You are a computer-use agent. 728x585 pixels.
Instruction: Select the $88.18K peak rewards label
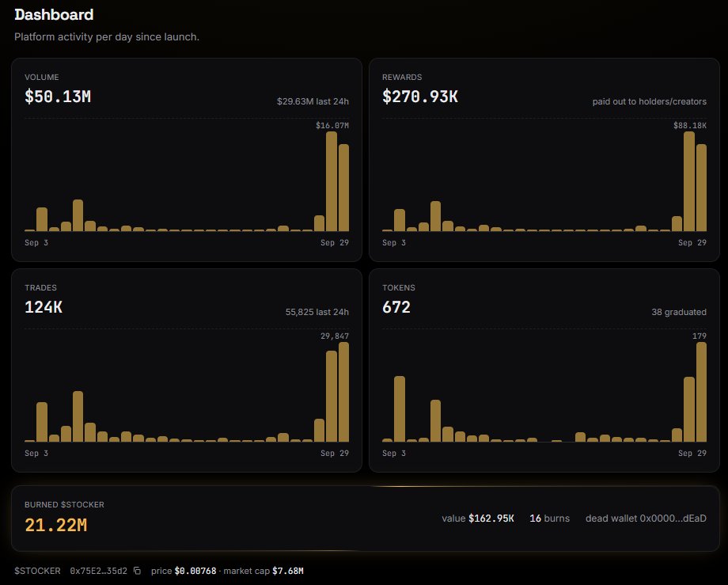pos(690,125)
